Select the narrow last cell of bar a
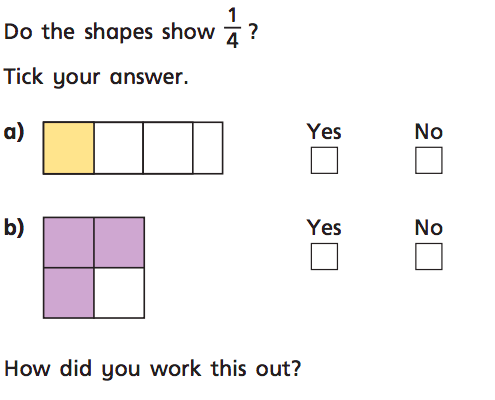The width and height of the screenshot is (495, 400). click(x=208, y=148)
